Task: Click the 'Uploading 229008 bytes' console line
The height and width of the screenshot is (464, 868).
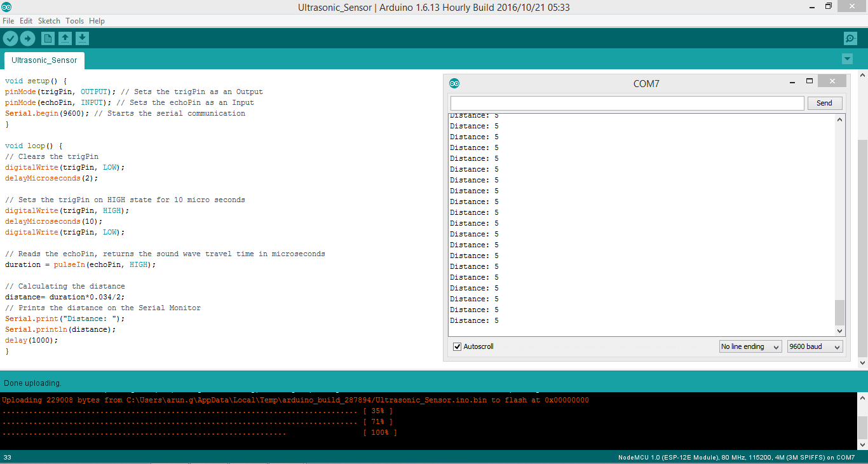Action: tap(295, 400)
